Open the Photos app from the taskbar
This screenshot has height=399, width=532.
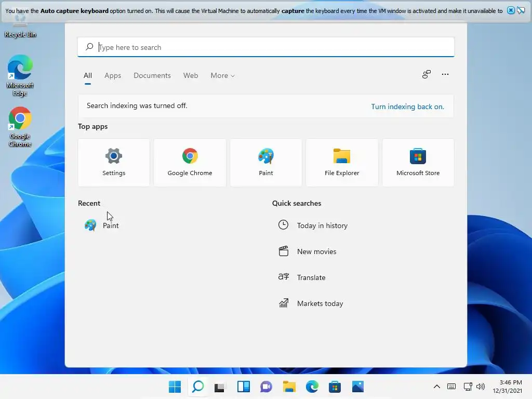click(x=357, y=387)
